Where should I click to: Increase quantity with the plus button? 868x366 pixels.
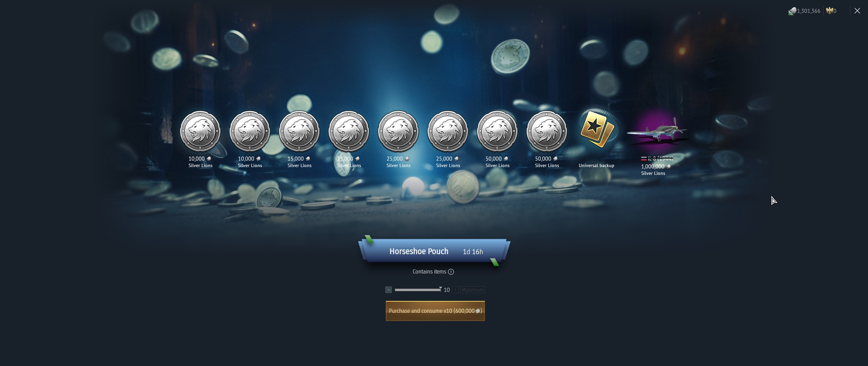[x=455, y=290]
